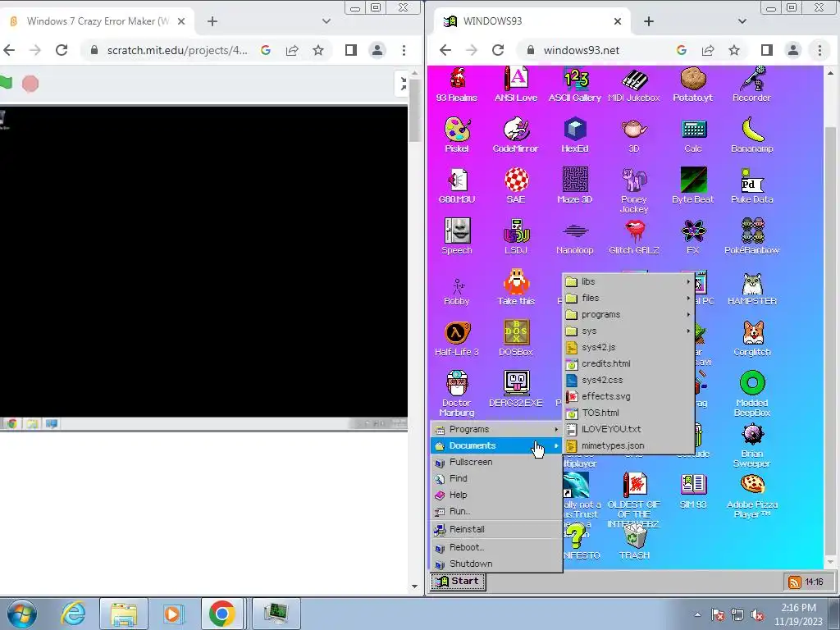Launch DERG32.EXE icon
840x630 pixels.
coord(516,389)
